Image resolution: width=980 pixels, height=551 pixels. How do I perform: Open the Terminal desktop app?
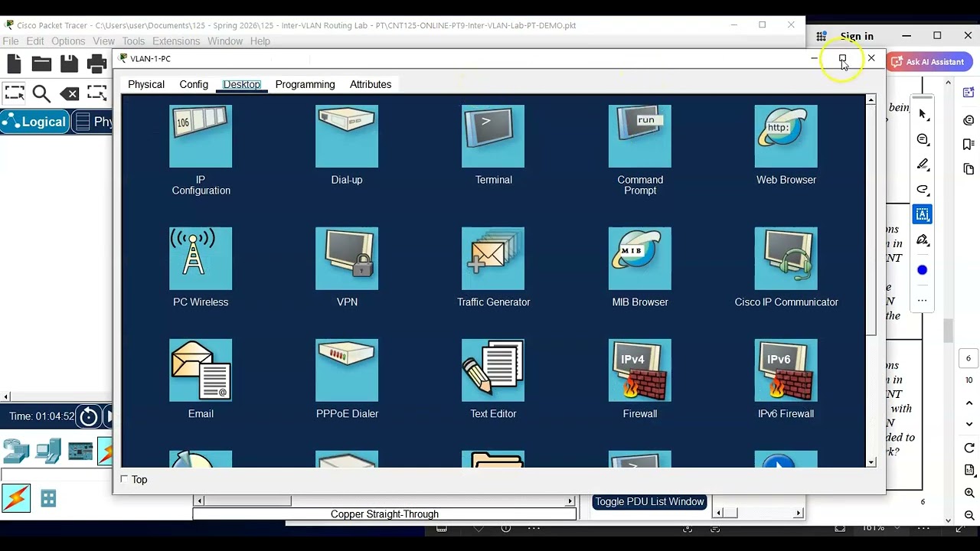(x=493, y=136)
